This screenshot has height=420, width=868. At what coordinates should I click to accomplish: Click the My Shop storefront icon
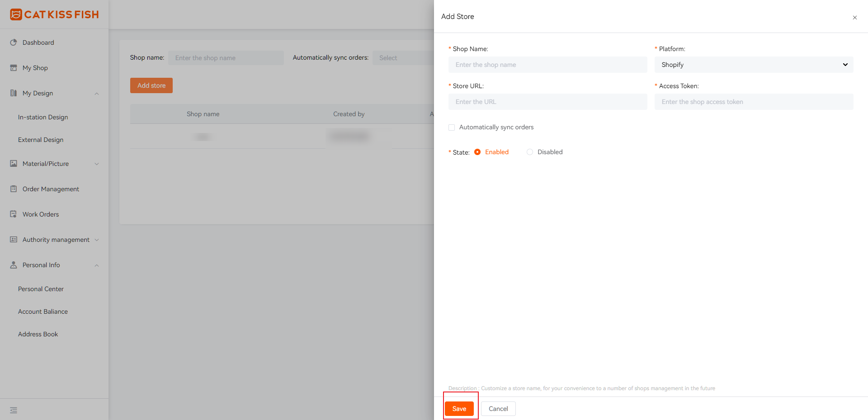pyautogui.click(x=14, y=68)
